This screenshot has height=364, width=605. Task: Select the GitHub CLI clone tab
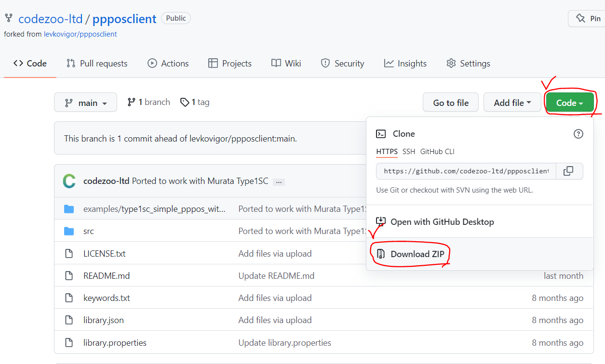pos(437,152)
